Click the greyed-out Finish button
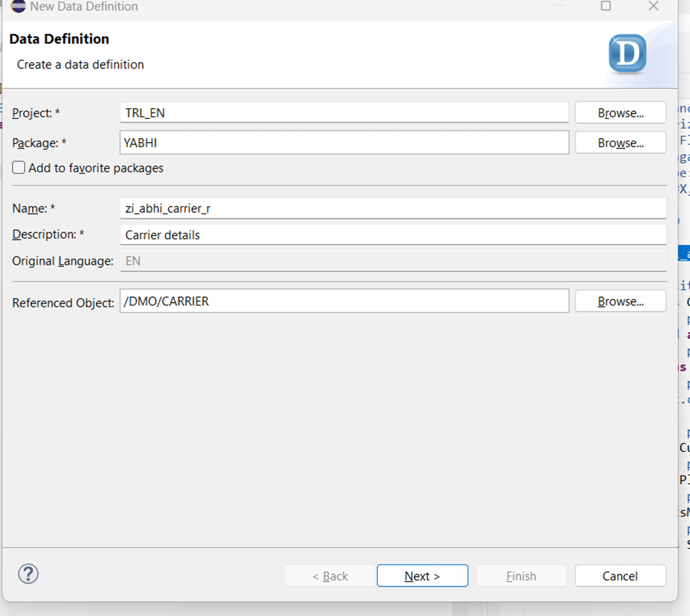The image size is (690, 616). pyautogui.click(x=521, y=576)
